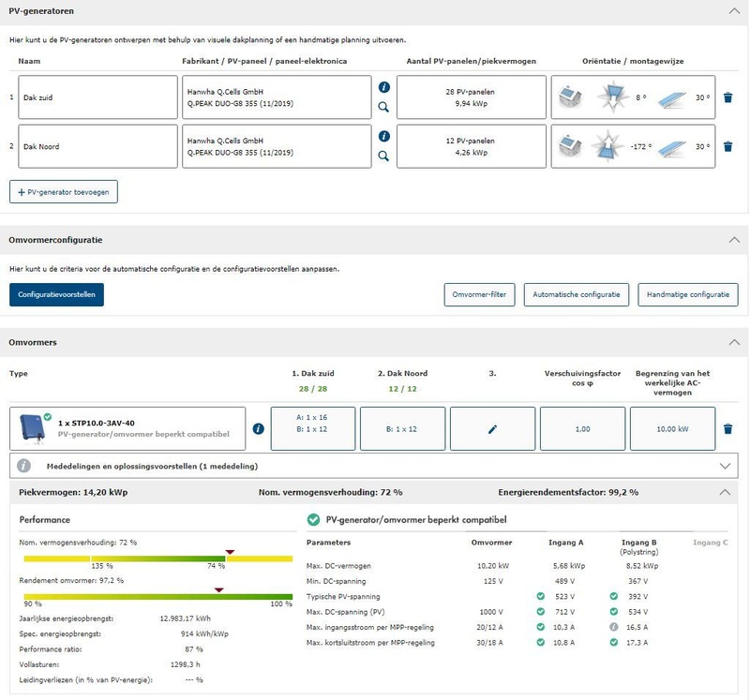Delete the Dak zuid PV generator
Viewport: 750px width, 700px height.
728,97
